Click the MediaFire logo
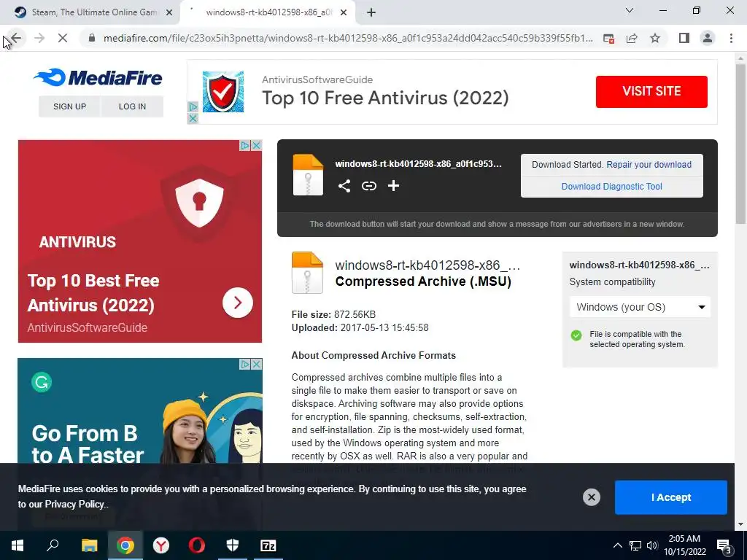The image size is (747, 560). click(x=98, y=77)
